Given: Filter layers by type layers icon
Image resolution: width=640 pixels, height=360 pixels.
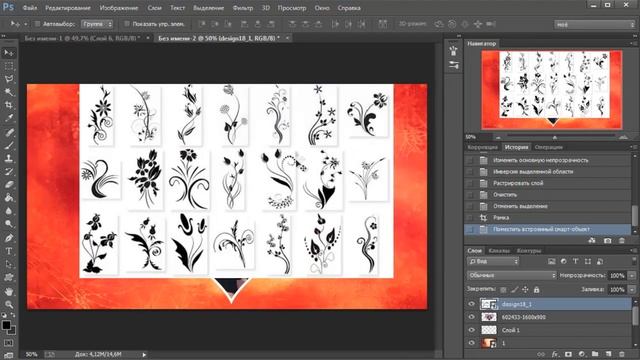Looking at the screenshot, I should 575,262.
